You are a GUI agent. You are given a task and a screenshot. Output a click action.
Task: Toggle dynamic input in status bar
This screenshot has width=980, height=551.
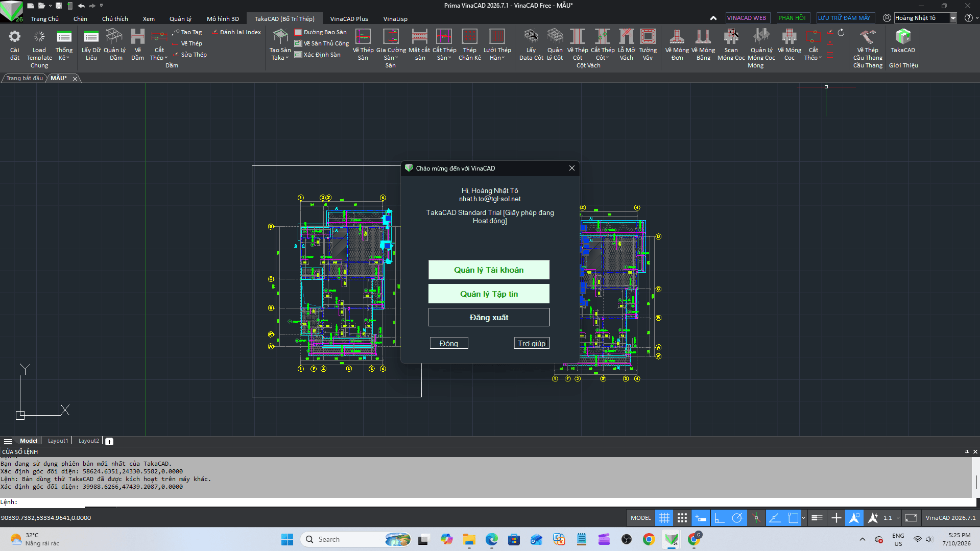click(x=701, y=518)
